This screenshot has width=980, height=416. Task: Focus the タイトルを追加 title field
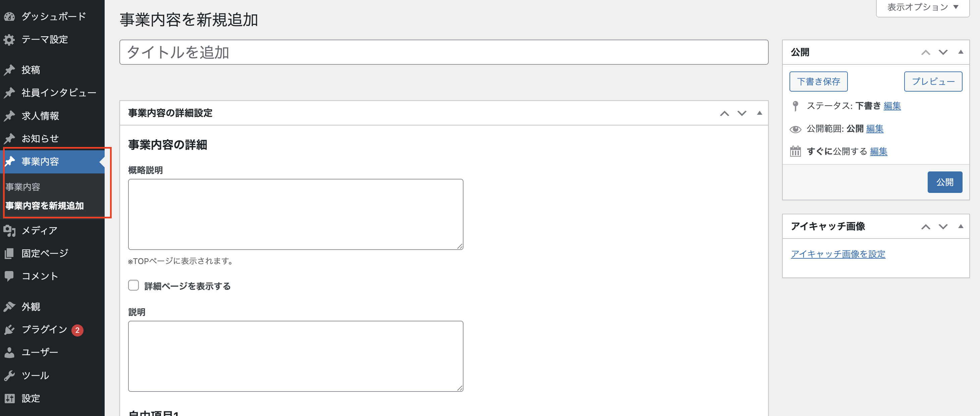click(444, 52)
